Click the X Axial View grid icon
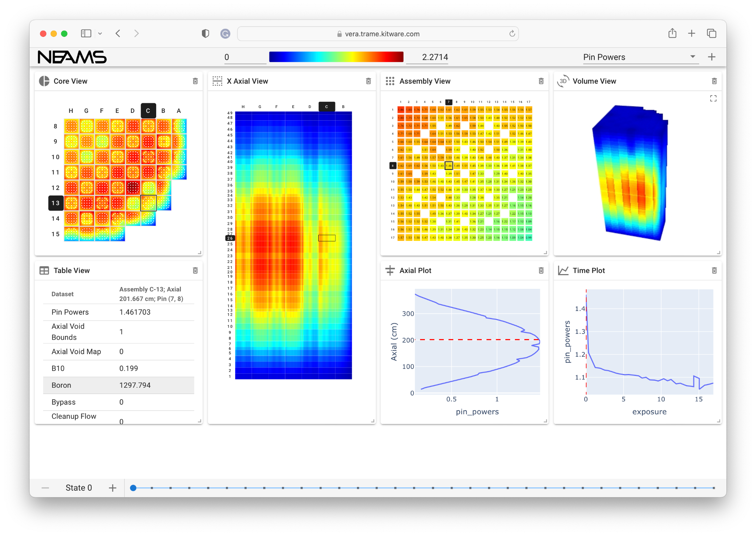 [217, 81]
